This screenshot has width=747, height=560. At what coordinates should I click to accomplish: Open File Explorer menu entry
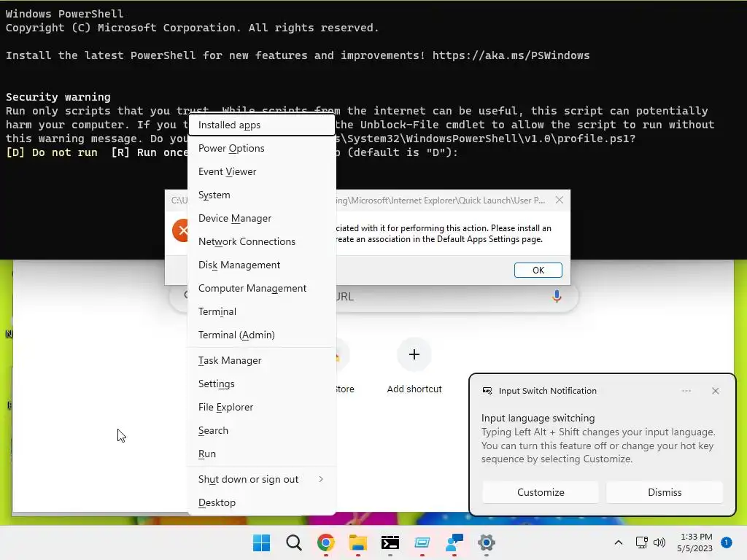(262, 407)
